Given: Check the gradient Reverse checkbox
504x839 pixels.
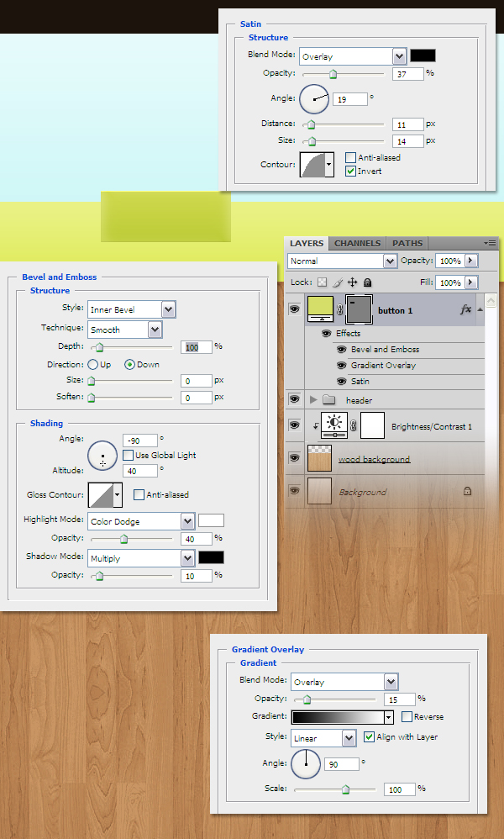Looking at the screenshot, I should (x=407, y=716).
